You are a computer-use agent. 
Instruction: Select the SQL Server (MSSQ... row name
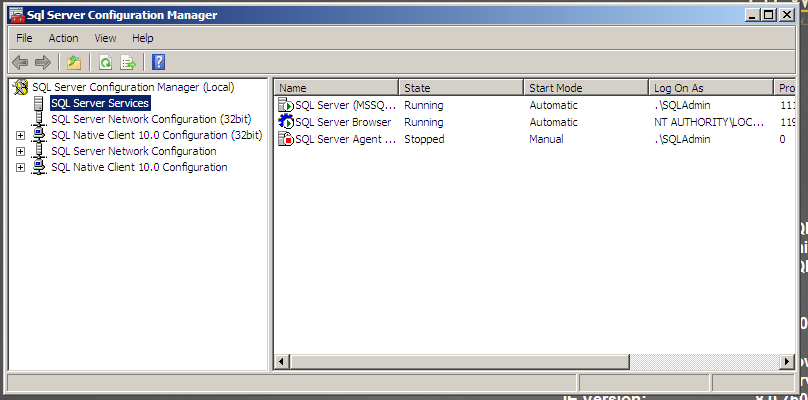[346, 105]
